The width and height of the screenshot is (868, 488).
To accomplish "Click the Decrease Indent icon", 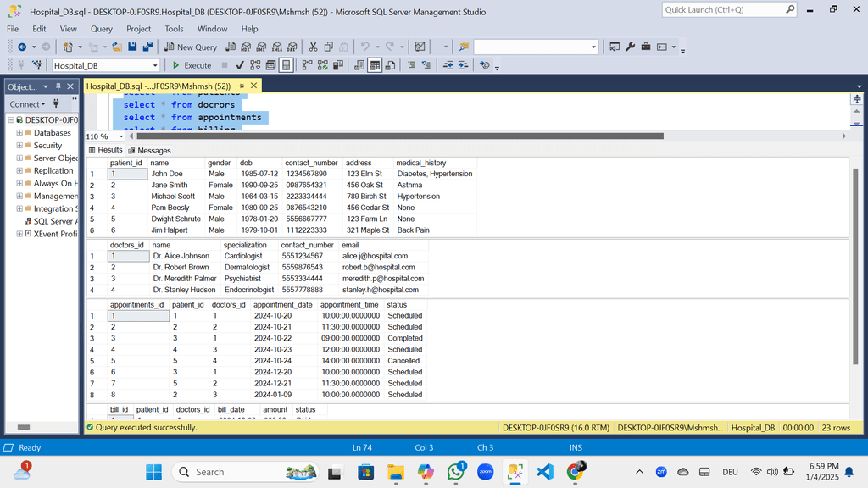I will coord(448,65).
